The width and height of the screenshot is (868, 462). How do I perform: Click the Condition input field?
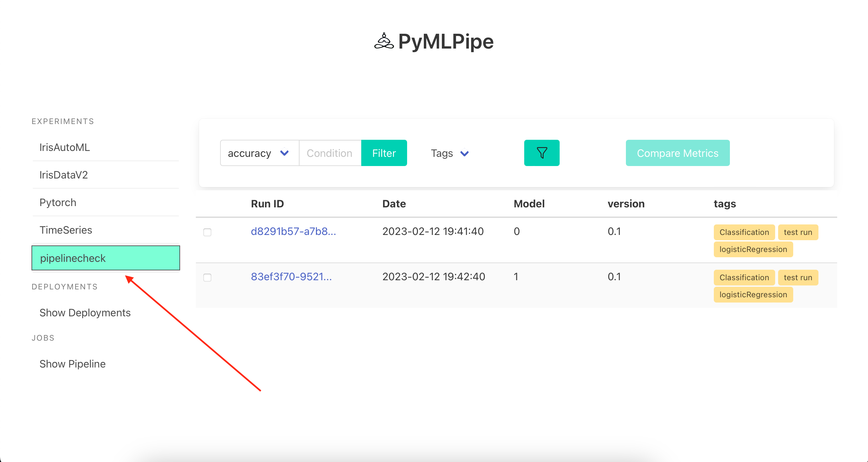[330, 153]
